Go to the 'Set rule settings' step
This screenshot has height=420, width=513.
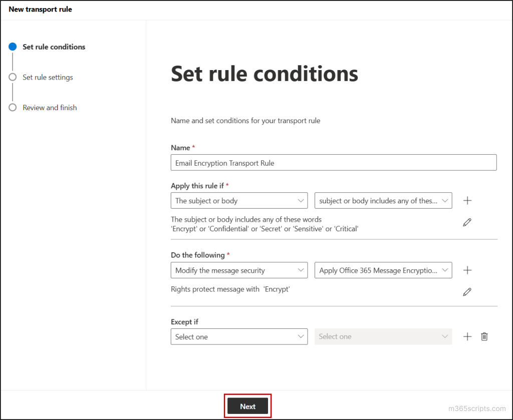pyautogui.click(x=47, y=77)
